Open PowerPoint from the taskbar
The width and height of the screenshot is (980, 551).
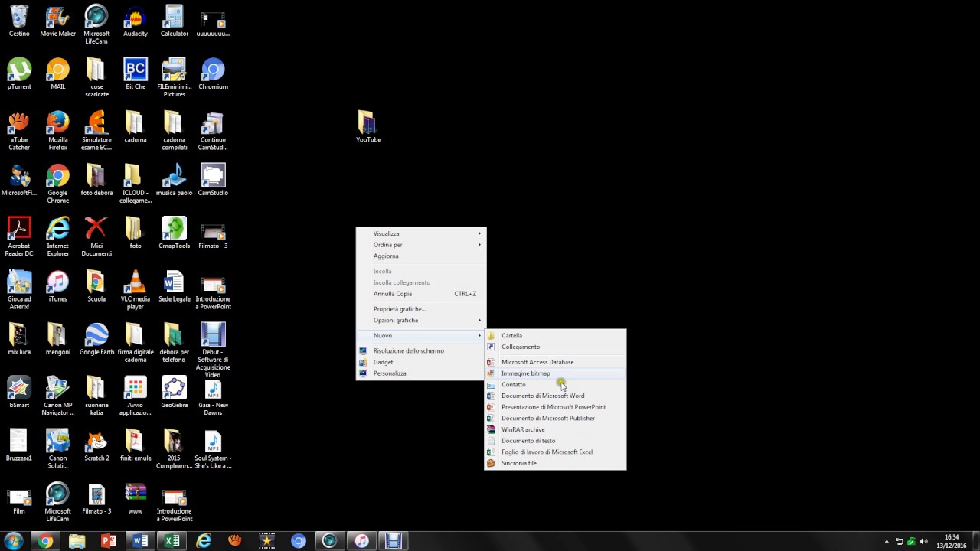click(x=109, y=541)
